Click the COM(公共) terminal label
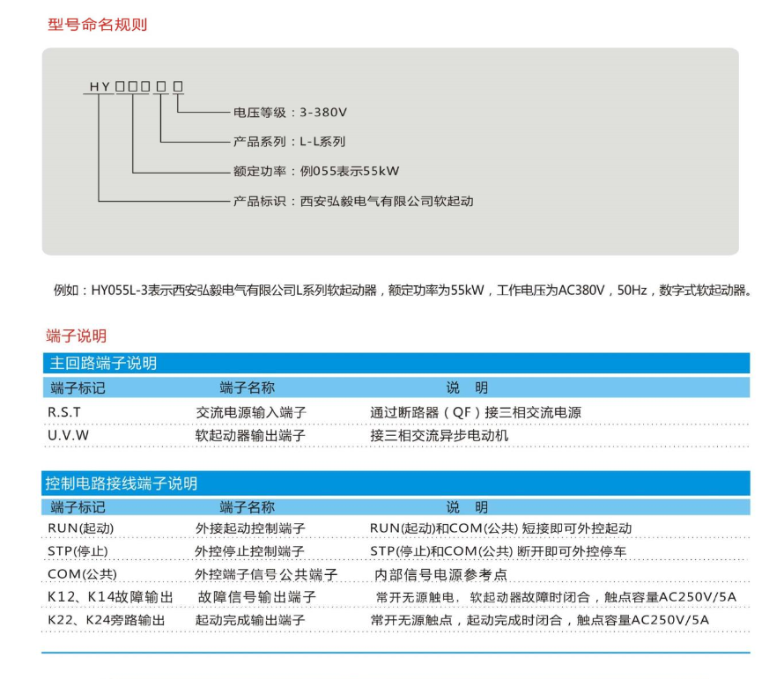The image size is (784, 679). (x=82, y=574)
